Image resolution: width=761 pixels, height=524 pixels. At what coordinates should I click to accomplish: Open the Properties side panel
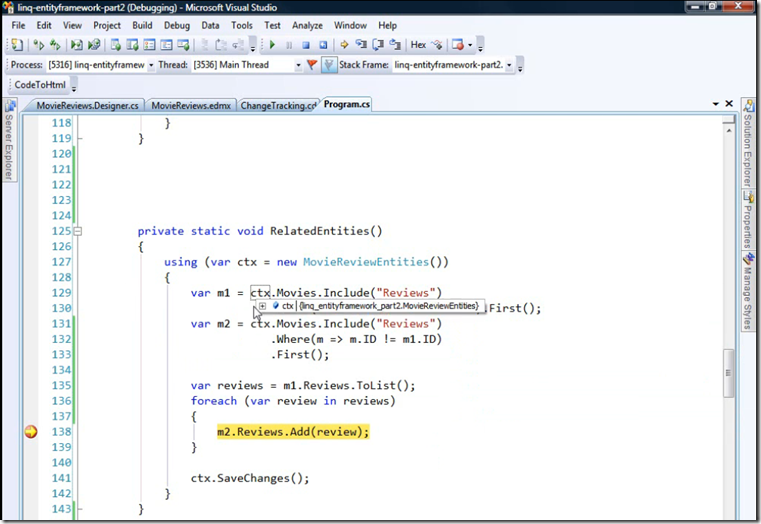[748, 220]
